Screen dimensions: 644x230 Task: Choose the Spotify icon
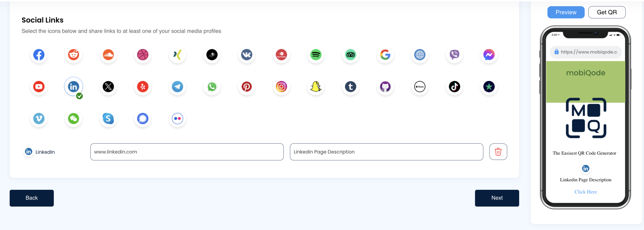tap(316, 55)
